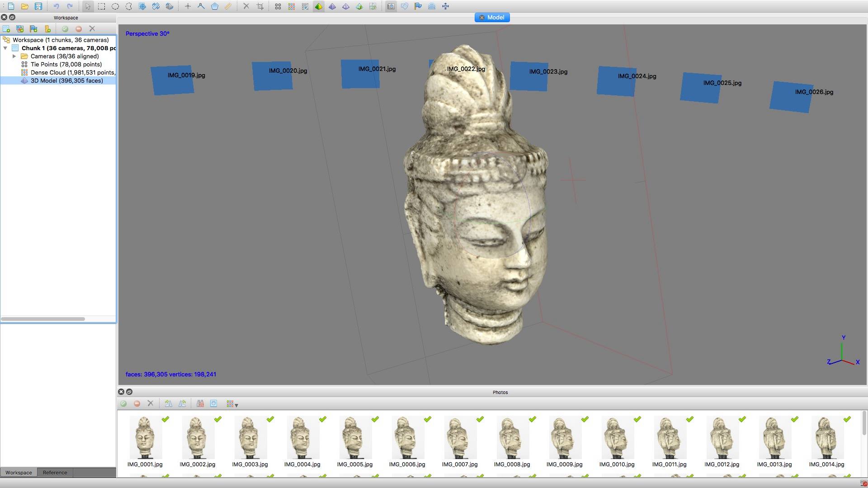Click Disable Cameras in Photos toolbar
The height and width of the screenshot is (488, 868).
(x=137, y=404)
